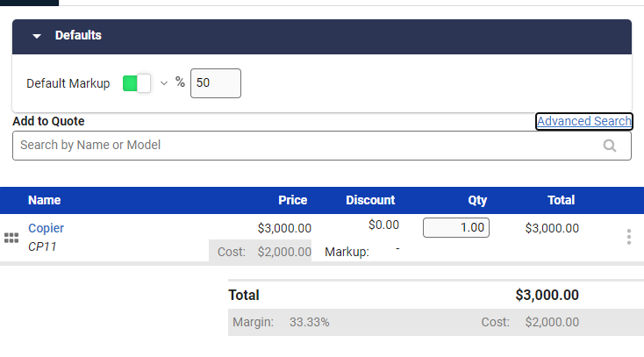Open the Copier row three-dot menu
Image resolution: width=644 pixels, height=357 pixels.
[x=628, y=237]
